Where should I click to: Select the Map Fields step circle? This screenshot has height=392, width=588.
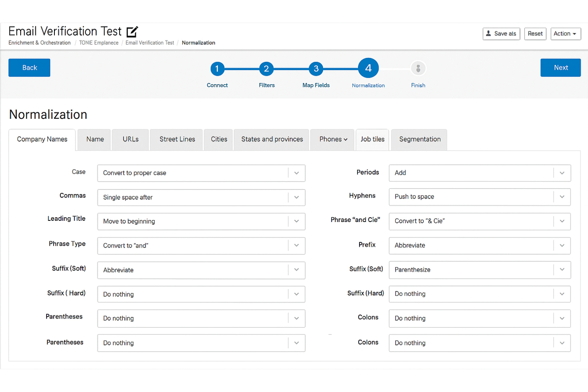(x=316, y=68)
